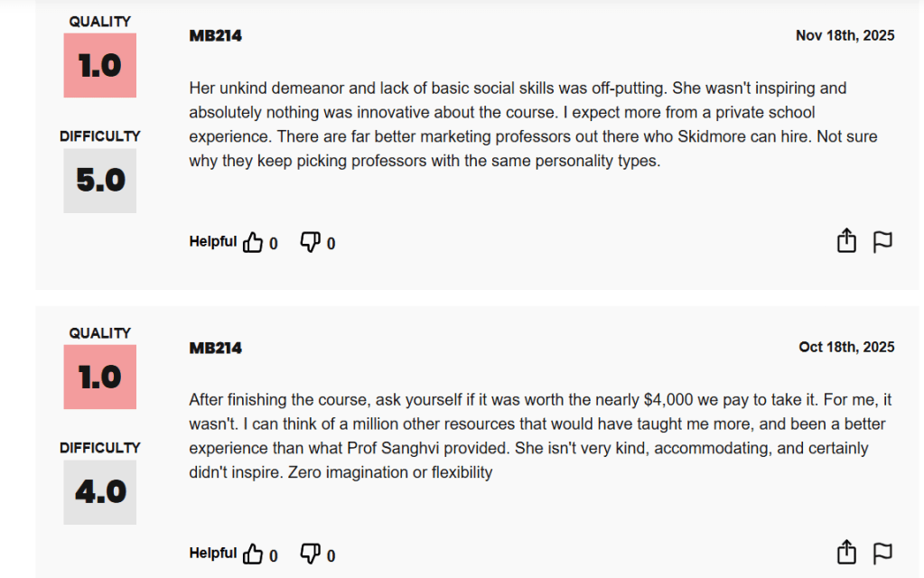Image resolution: width=924 pixels, height=578 pixels.
Task: Flag the Nov 18th review for reporting
Action: (x=882, y=241)
